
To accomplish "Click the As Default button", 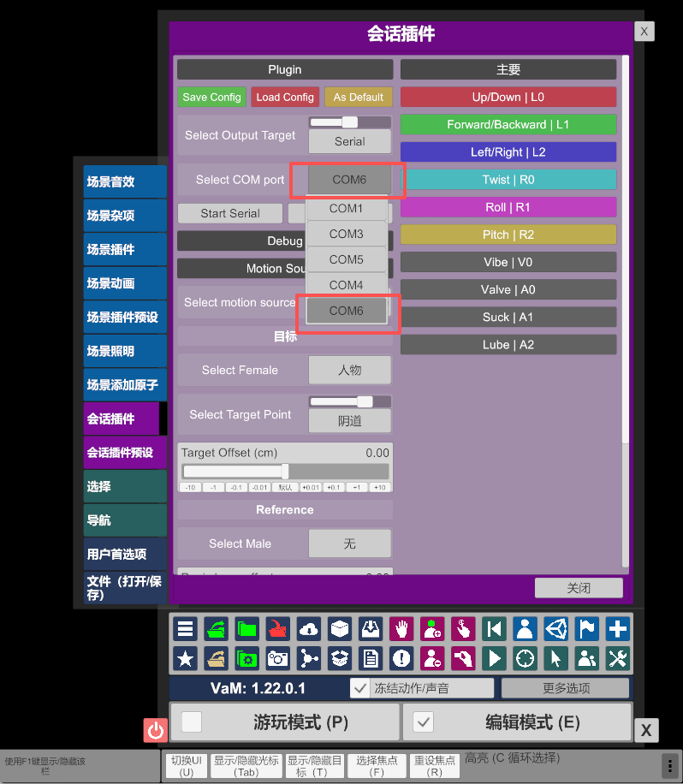I will pyautogui.click(x=359, y=97).
